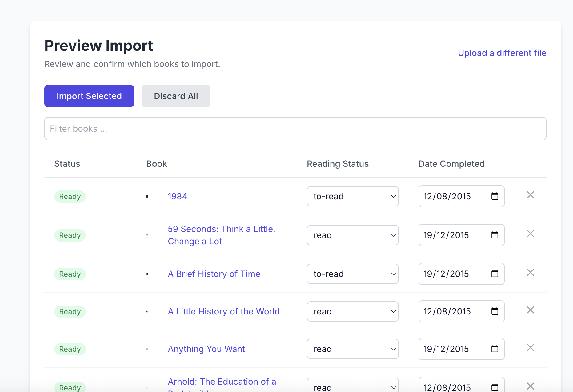Open the 1984 book details link
The width and height of the screenshot is (573, 392).
point(177,196)
